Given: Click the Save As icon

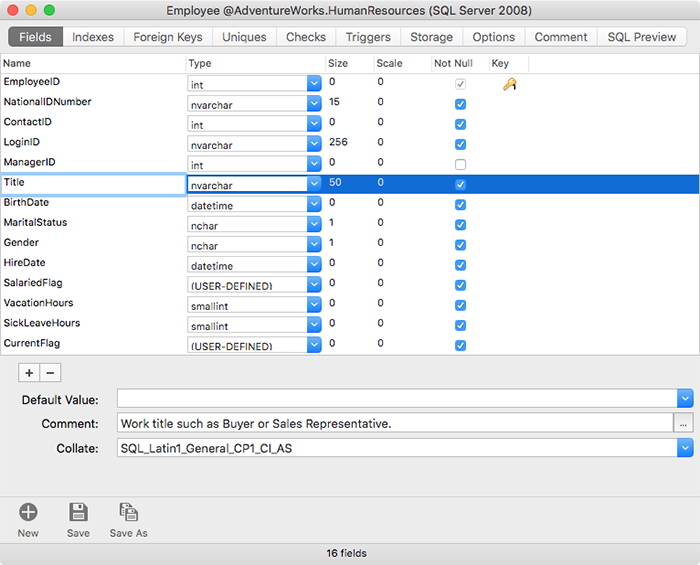Looking at the screenshot, I should pyautogui.click(x=129, y=512).
